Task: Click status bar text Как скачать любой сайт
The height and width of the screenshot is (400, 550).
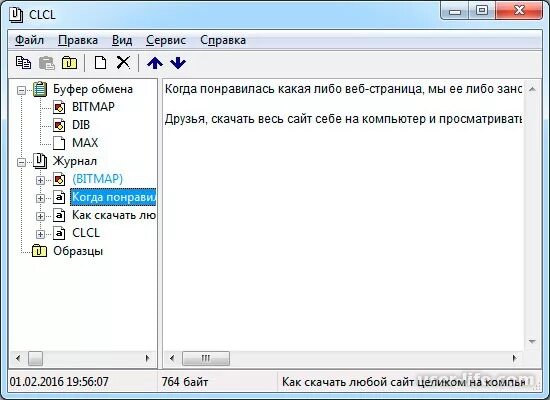Action: coord(404,381)
